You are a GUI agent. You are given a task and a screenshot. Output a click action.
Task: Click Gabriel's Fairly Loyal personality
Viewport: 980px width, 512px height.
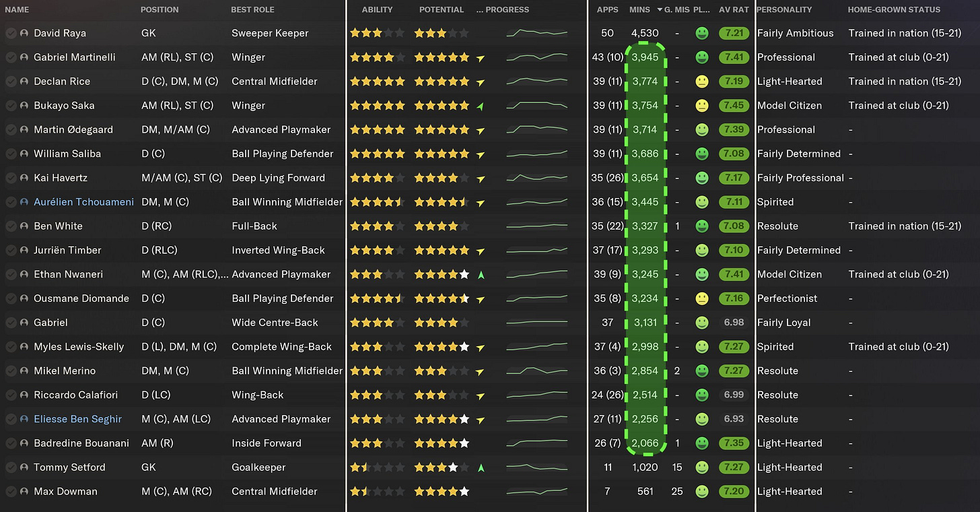tap(784, 323)
